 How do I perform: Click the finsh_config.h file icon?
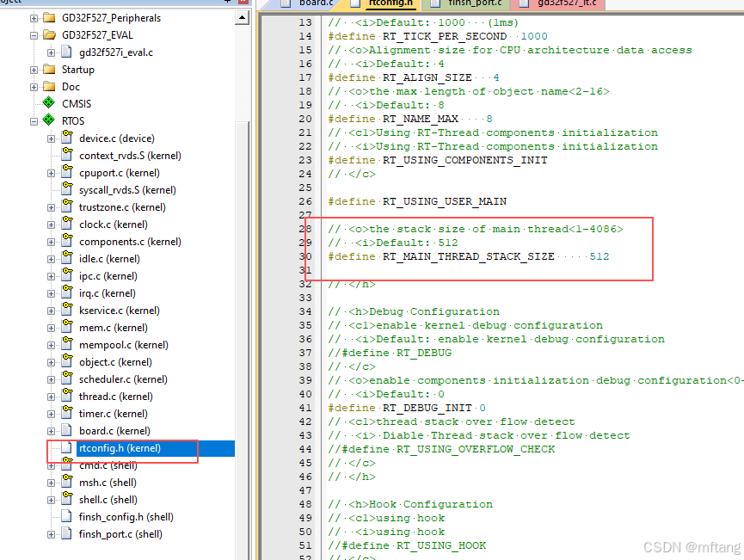pos(67,516)
